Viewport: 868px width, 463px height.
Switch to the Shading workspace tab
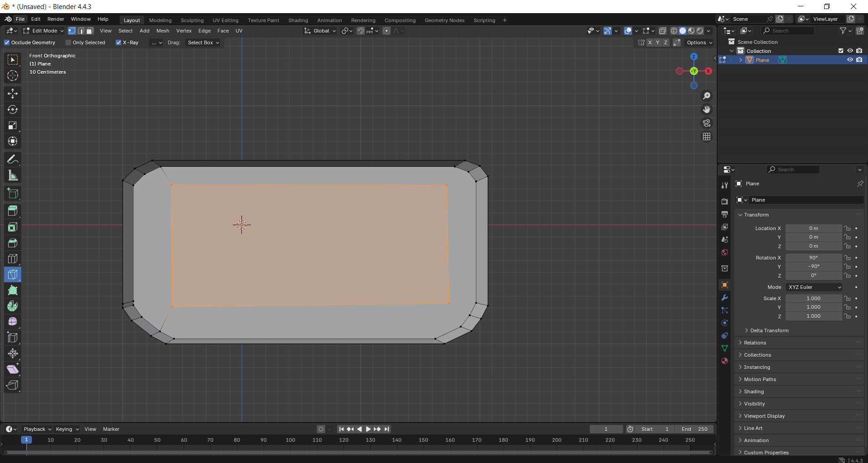pos(298,20)
